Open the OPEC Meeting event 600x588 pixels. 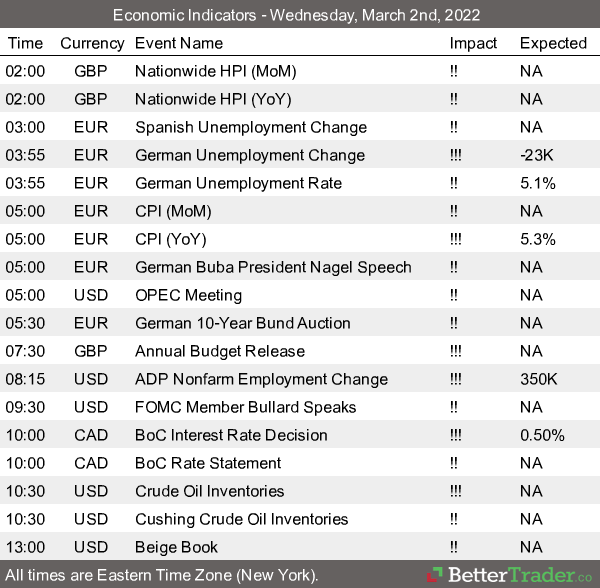[188, 295]
